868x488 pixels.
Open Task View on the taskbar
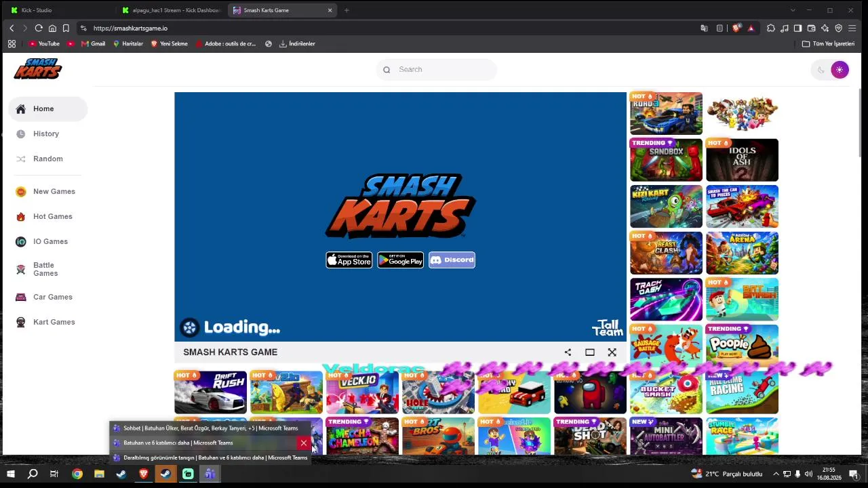pos(54,474)
